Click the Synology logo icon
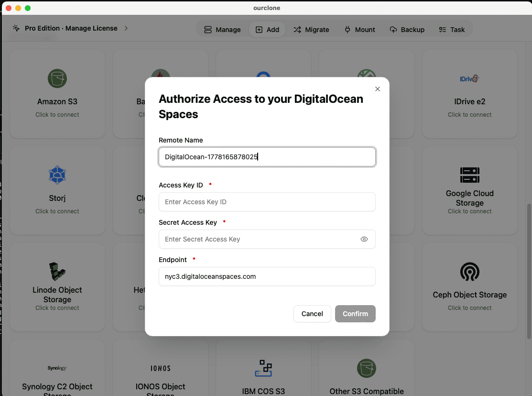Screen dimensions: 532x396 (x=57, y=368)
